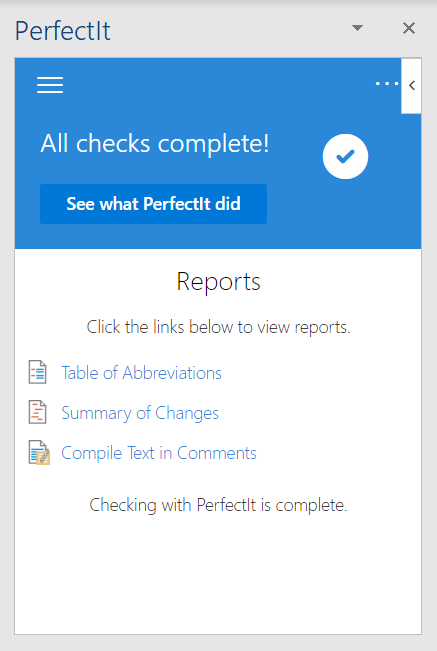Screen dimensions: 437x651
Task: Click the Reports section heading
Action: pos(218,282)
